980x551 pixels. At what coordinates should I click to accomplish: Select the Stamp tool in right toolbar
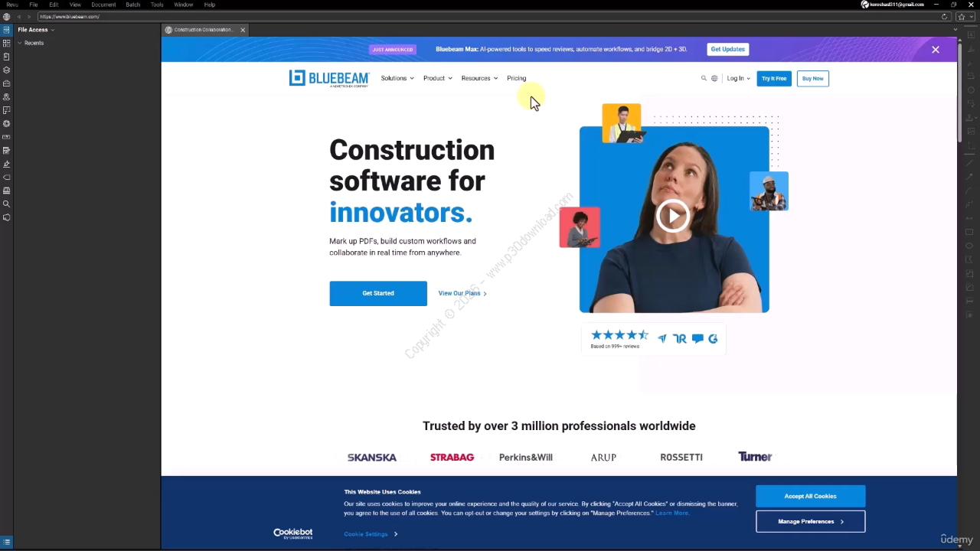click(969, 117)
